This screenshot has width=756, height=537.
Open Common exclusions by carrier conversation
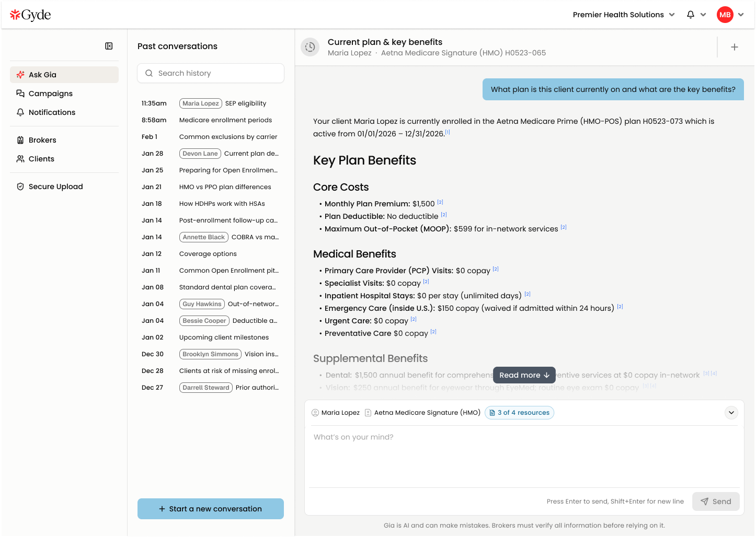pos(211,137)
